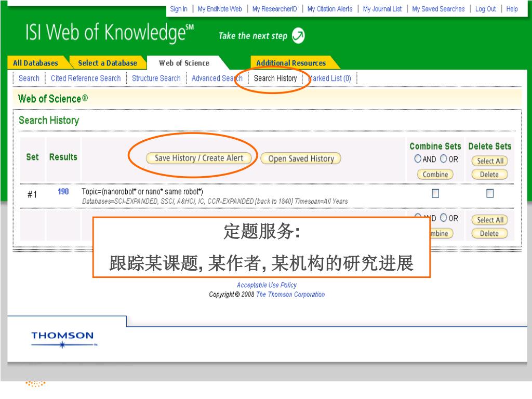Go to My Citation Alerts
This screenshot has width=532, height=399.
click(x=330, y=9)
